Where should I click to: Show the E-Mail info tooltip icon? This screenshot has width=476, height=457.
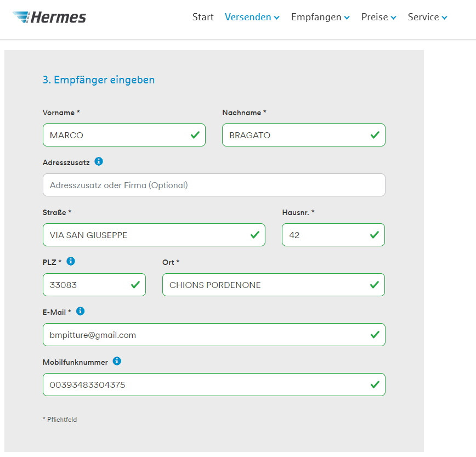click(80, 311)
